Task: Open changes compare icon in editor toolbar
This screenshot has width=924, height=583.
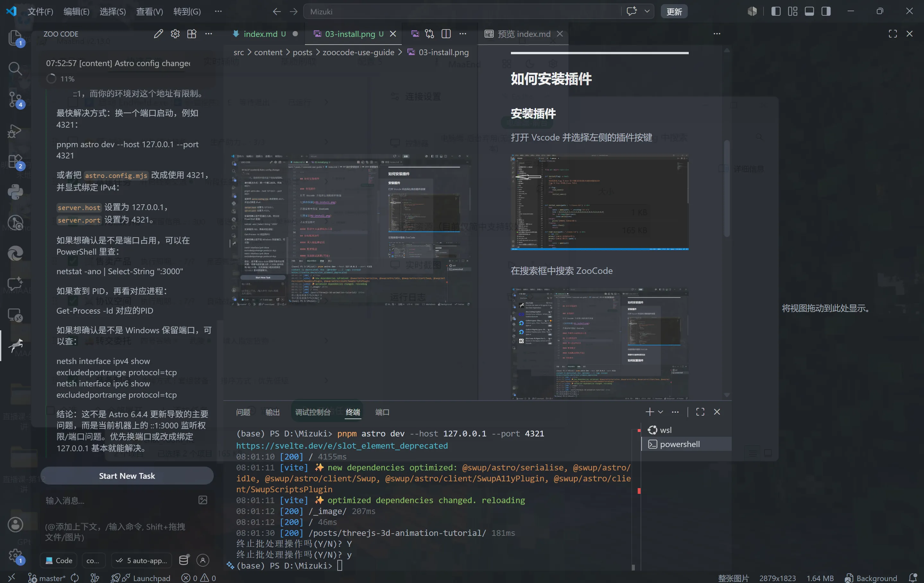Action: [429, 34]
